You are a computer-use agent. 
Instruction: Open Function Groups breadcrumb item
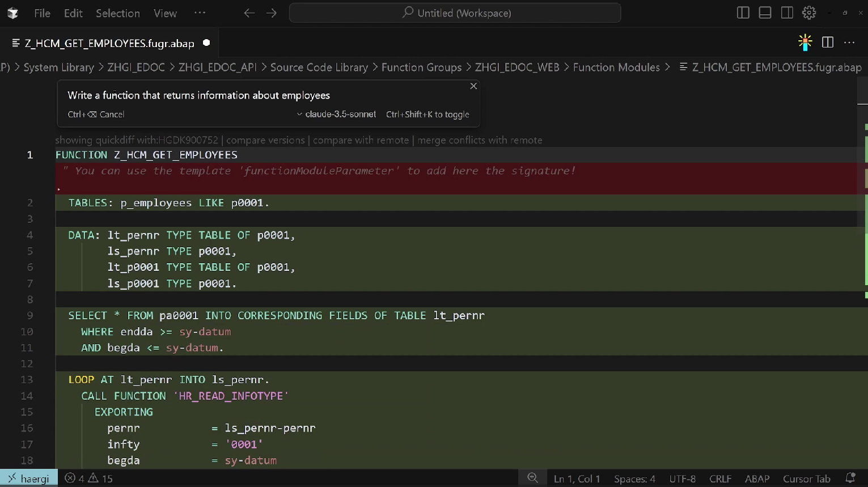click(421, 67)
